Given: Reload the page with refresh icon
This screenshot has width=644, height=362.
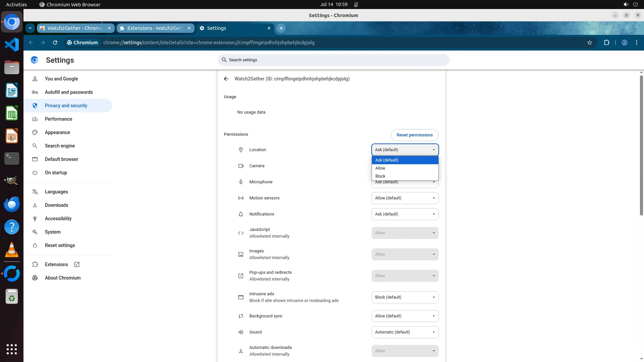Looking at the screenshot, I should [55, 43].
